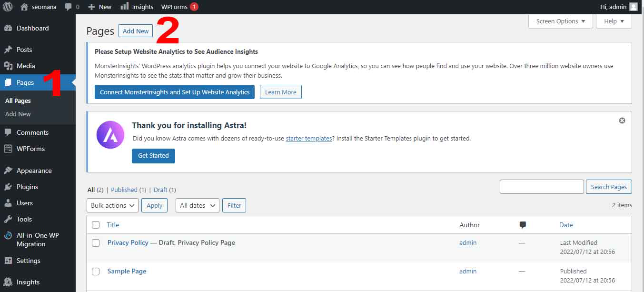Click the Dashboard gauge icon in sidebar

tap(8, 28)
